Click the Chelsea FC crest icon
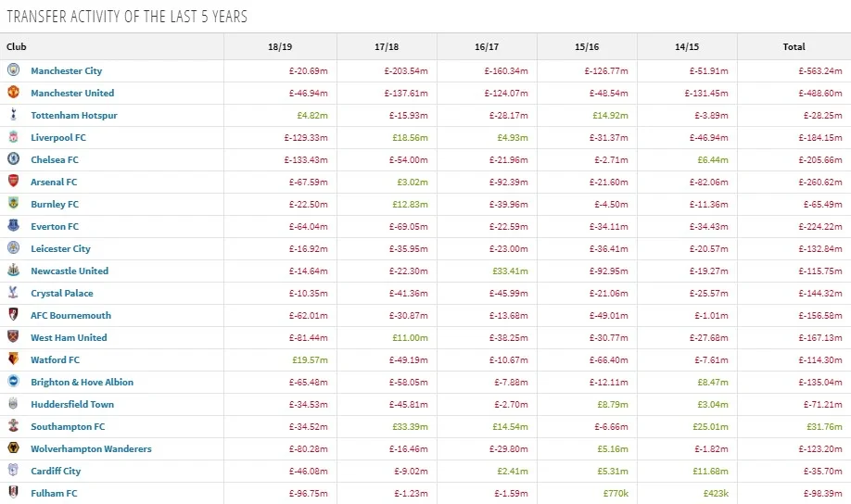This screenshot has width=851, height=504. point(13,159)
